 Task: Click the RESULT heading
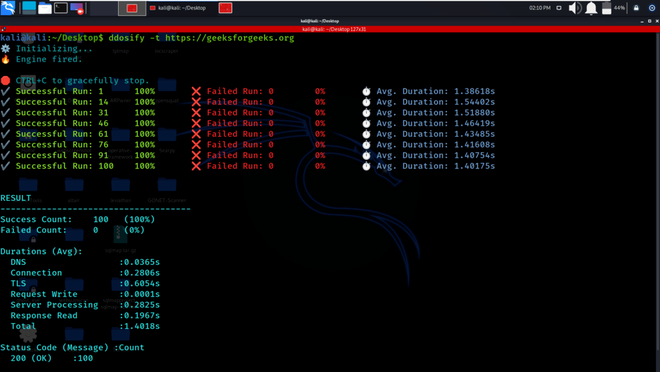click(x=16, y=198)
